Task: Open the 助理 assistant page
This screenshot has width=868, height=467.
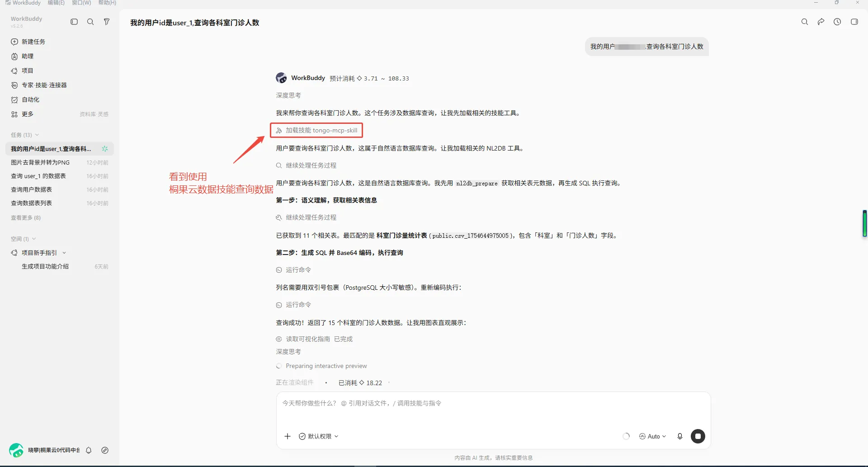Action: (22, 56)
